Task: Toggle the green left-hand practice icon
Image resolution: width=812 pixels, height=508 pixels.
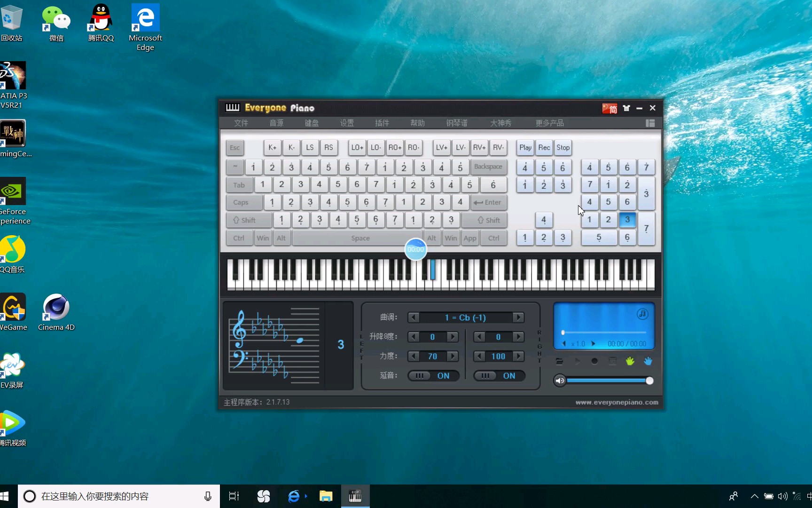Action: pyautogui.click(x=630, y=361)
